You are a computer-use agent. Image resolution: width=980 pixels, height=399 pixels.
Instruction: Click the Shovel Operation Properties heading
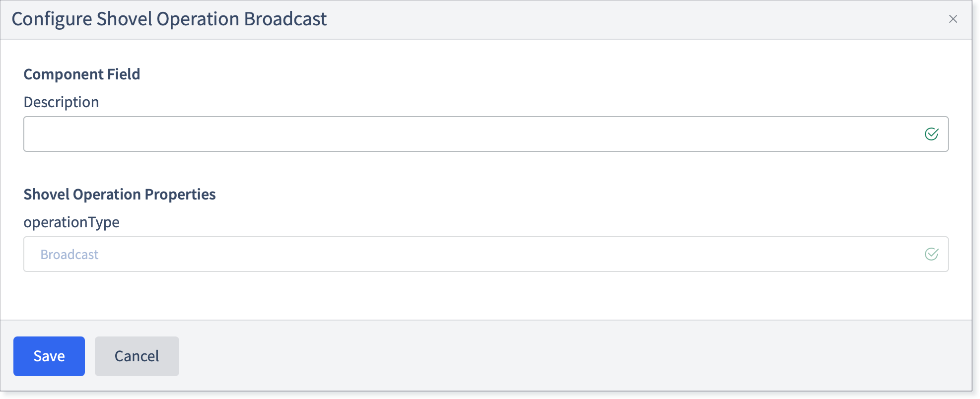click(x=120, y=194)
